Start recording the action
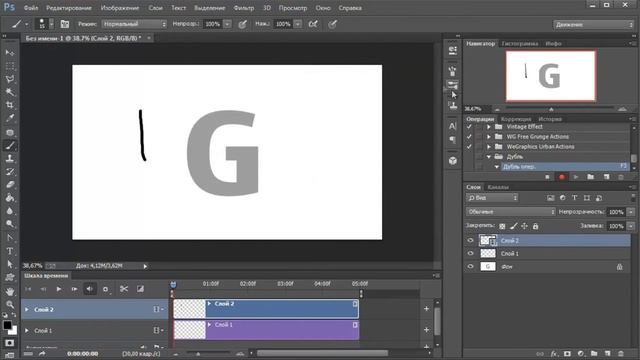640x360 pixels. coord(562,177)
